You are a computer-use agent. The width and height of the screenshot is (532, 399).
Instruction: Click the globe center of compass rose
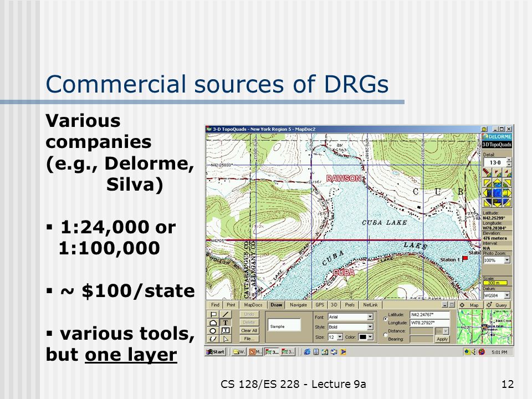point(497,193)
